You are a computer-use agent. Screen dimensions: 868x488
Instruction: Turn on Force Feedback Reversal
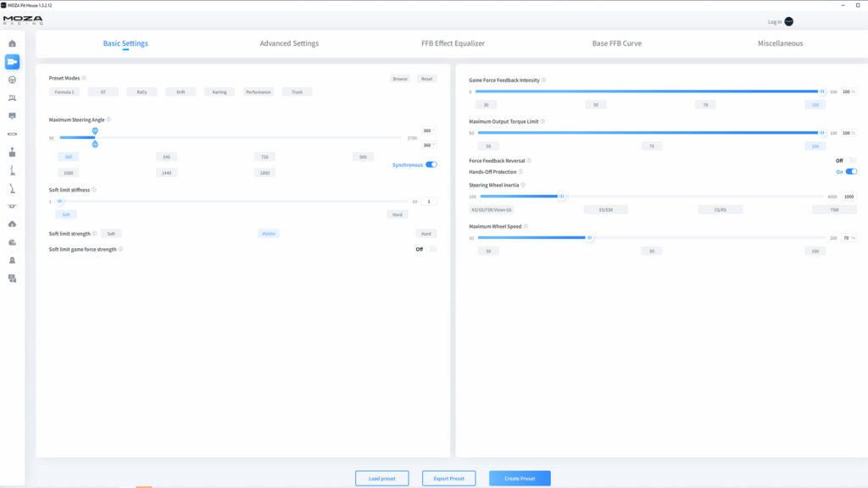click(851, 160)
